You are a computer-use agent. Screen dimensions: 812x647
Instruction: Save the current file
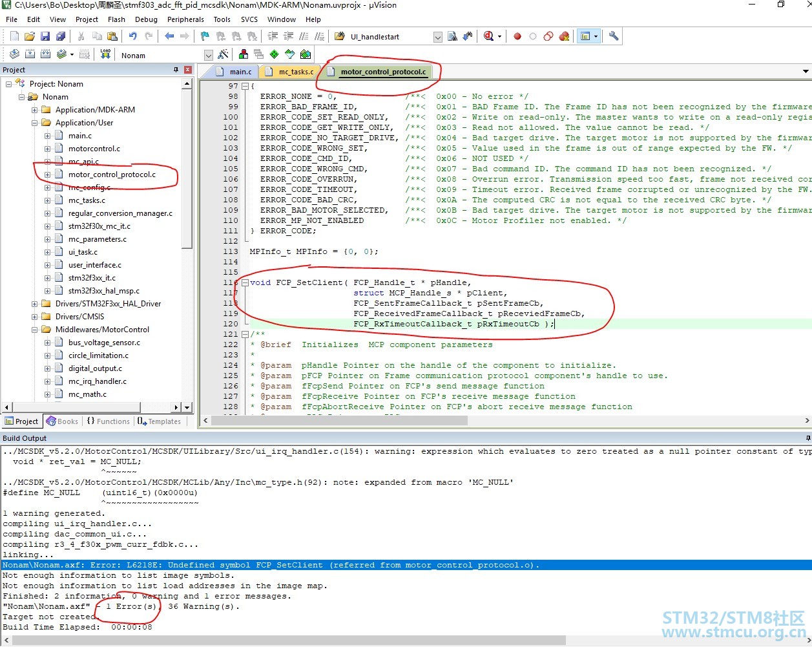point(45,36)
